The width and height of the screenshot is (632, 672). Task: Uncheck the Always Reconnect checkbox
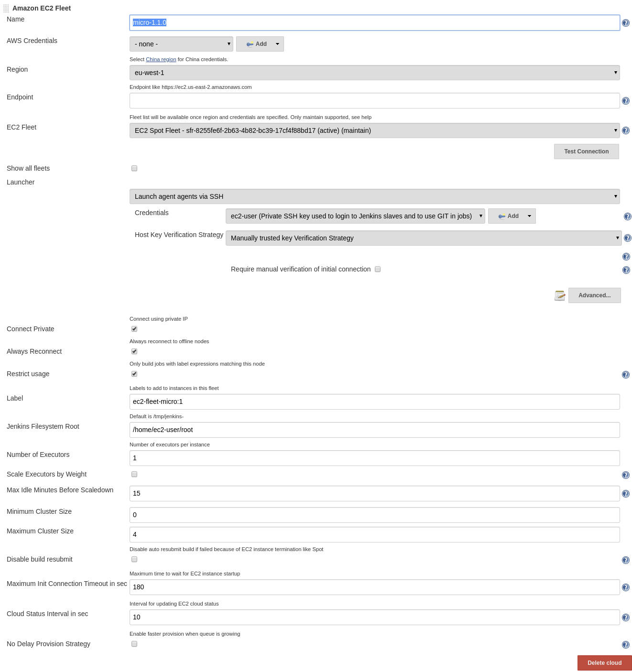click(134, 351)
